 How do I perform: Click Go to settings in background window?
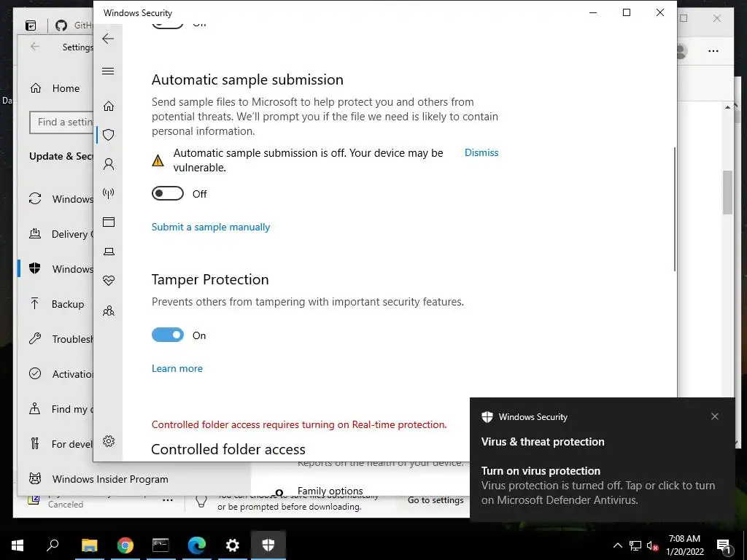click(x=436, y=500)
